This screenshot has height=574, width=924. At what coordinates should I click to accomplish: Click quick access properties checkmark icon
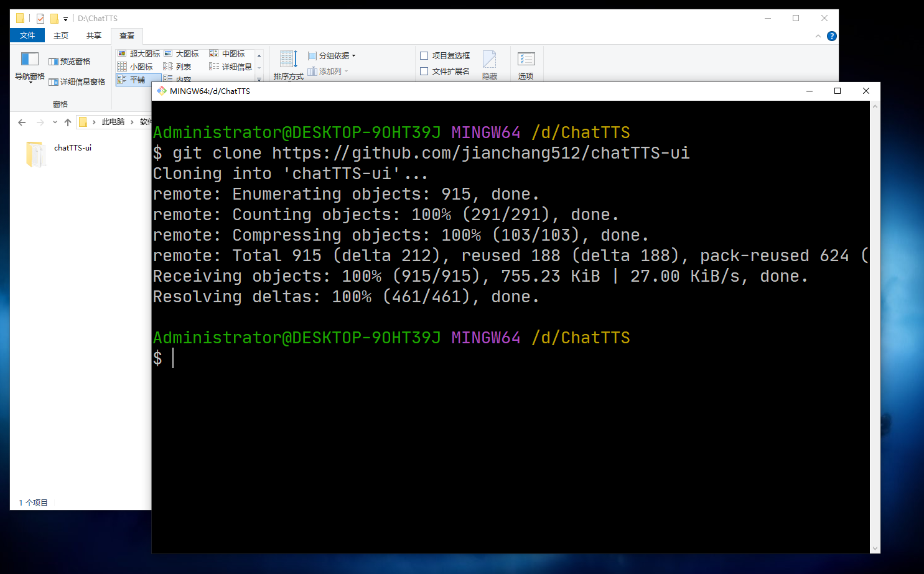coord(40,19)
